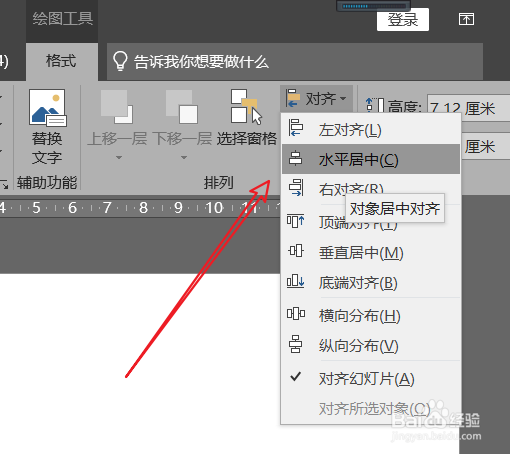Image resolution: width=510 pixels, height=454 pixels.
Task: Click the Tell Me search box
Action: click(x=295, y=62)
